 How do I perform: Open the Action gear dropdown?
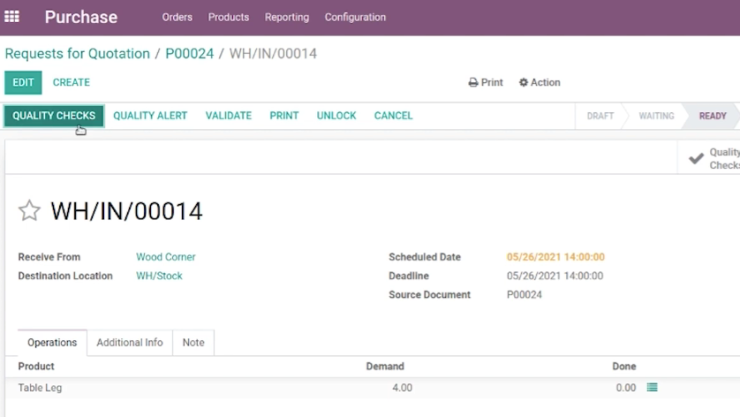pos(539,83)
